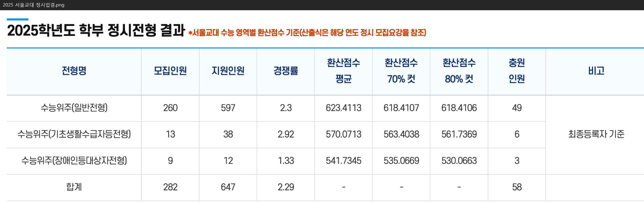The image size is (644, 202).
Task: Select the 모집인원 column header
Action: [170, 71]
